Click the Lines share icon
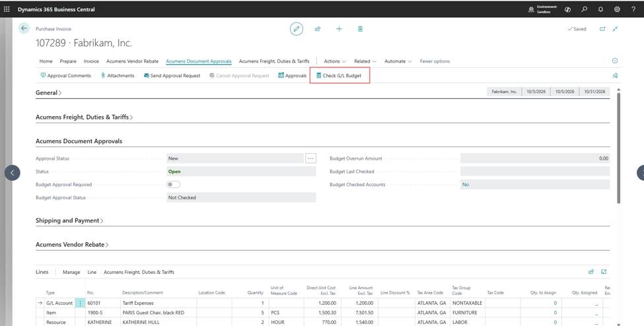Screen dimensions: 644x326 point(591,271)
